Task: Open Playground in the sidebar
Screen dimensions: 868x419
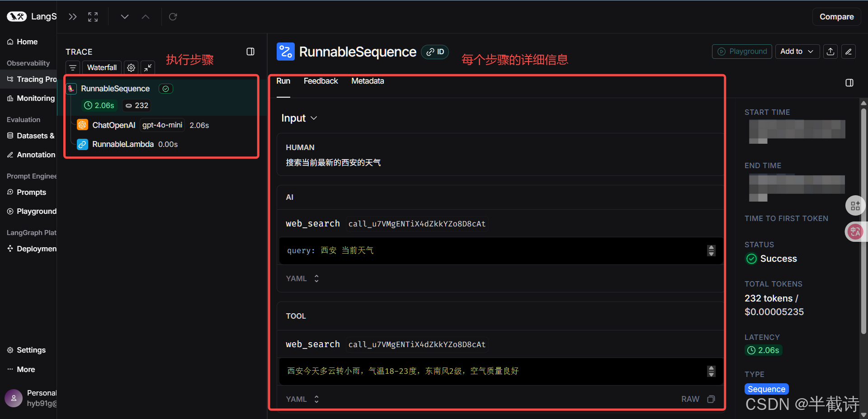Action: [x=31, y=211]
